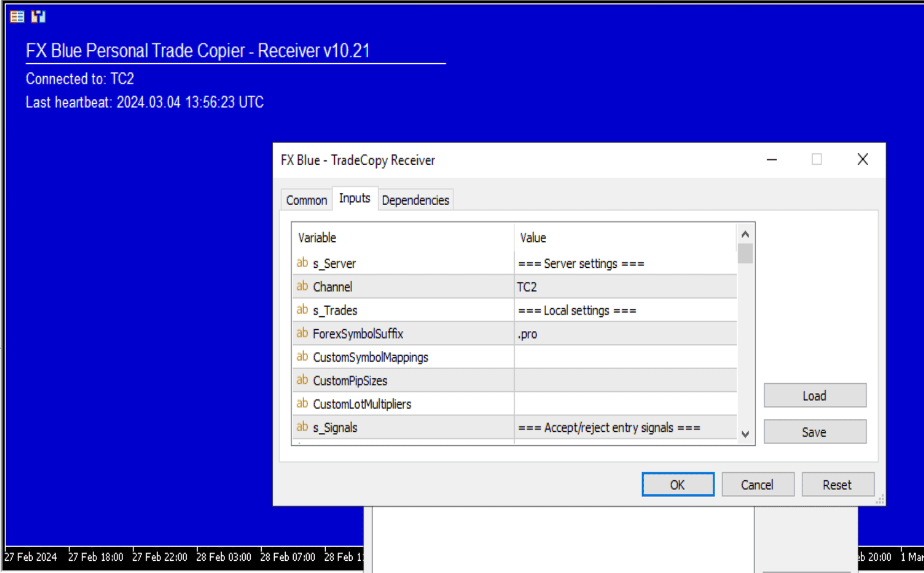Image resolution: width=924 pixels, height=573 pixels.
Task: Click the ab icon beside CustomPipSizes variable
Action: [x=302, y=380]
